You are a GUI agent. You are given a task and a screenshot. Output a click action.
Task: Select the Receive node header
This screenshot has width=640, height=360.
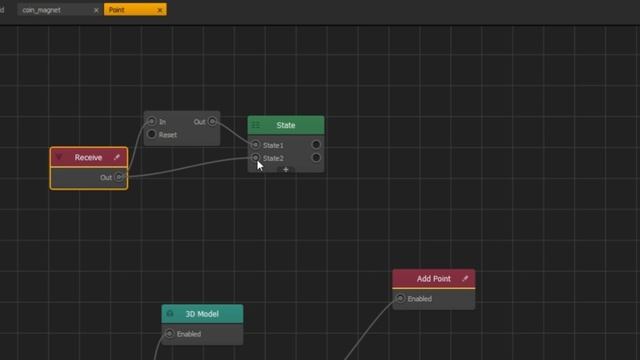pyautogui.click(x=89, y=157)
